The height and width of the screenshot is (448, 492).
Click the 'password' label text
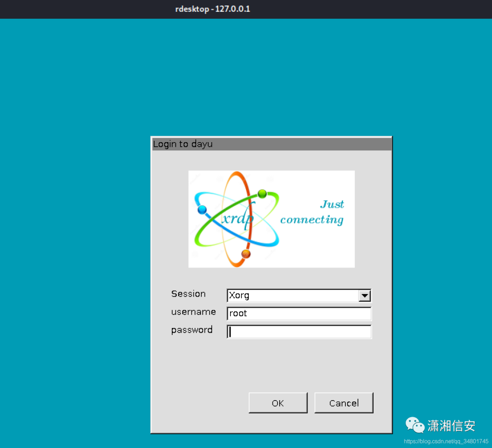coord(192,330)
